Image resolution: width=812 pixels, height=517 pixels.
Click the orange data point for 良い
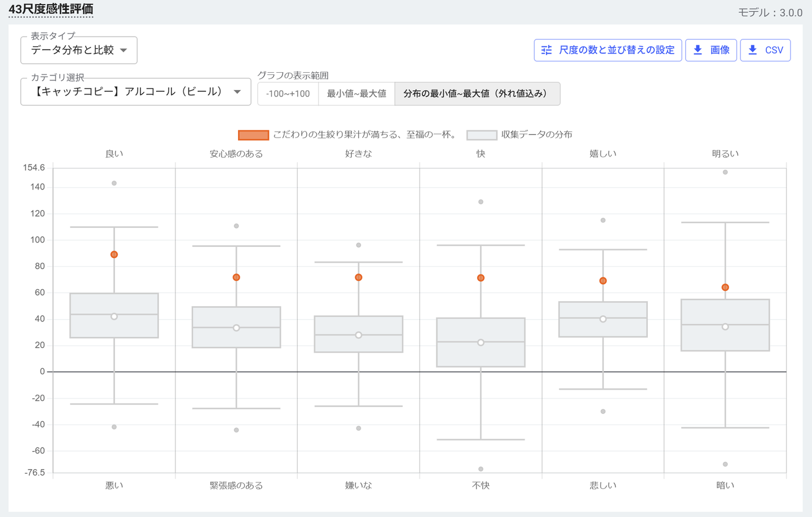tap(114, 255)
